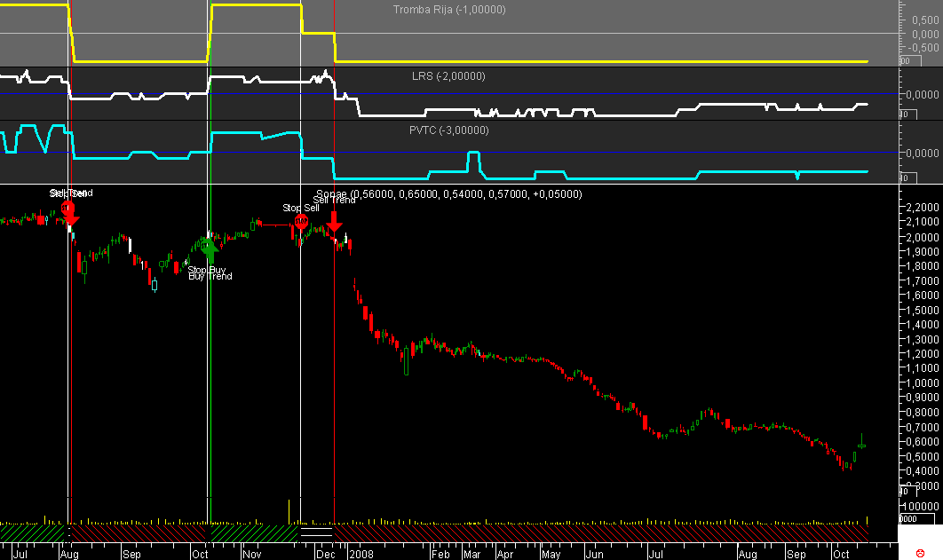Viewport: 943px width, 560px height.
Task: Click the red STOP sign marker under Stop Sell
Action: point(301,221)
